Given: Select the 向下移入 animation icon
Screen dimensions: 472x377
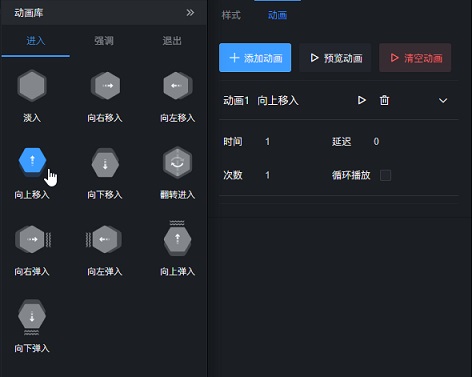Looking at the screenshot, I should 105,163.
